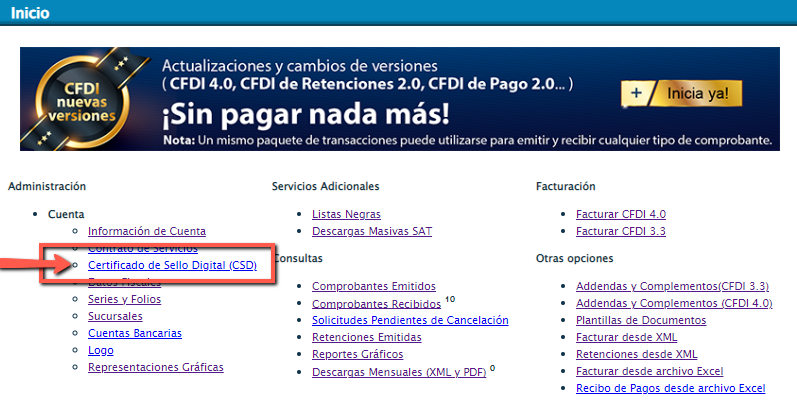
Task: Open Descargas Masivas SAT
Action: (x=372, y=231)
